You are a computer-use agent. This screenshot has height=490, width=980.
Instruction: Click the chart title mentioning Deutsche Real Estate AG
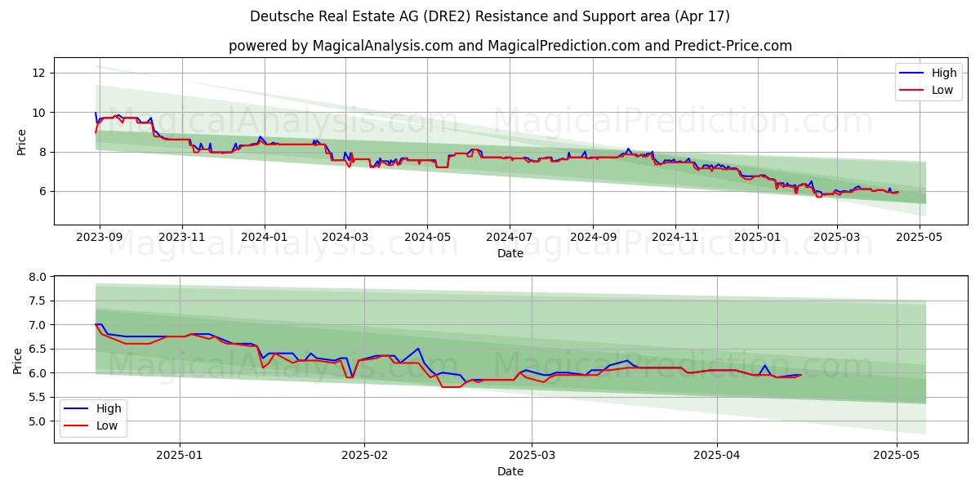[490, 16]
